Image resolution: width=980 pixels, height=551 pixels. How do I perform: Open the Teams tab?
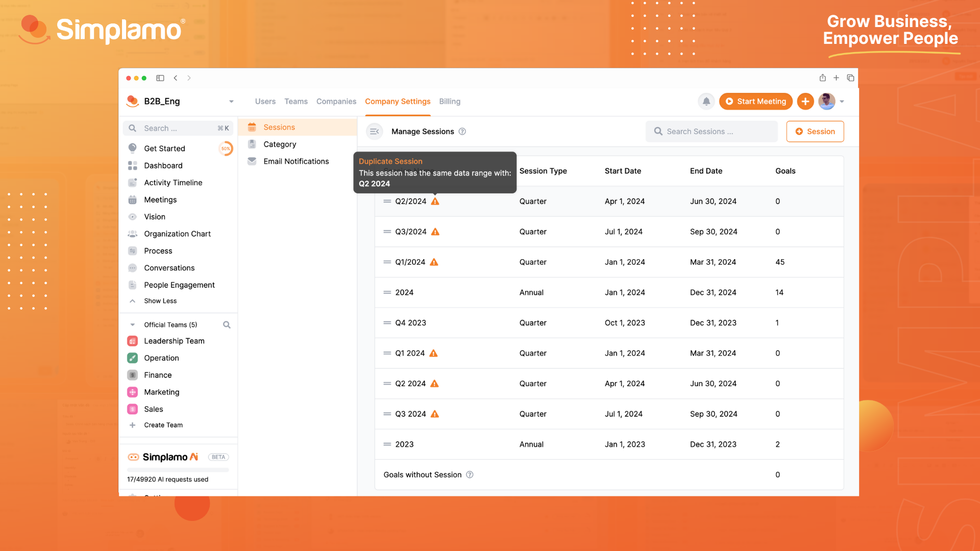click(x=296, y=102)
